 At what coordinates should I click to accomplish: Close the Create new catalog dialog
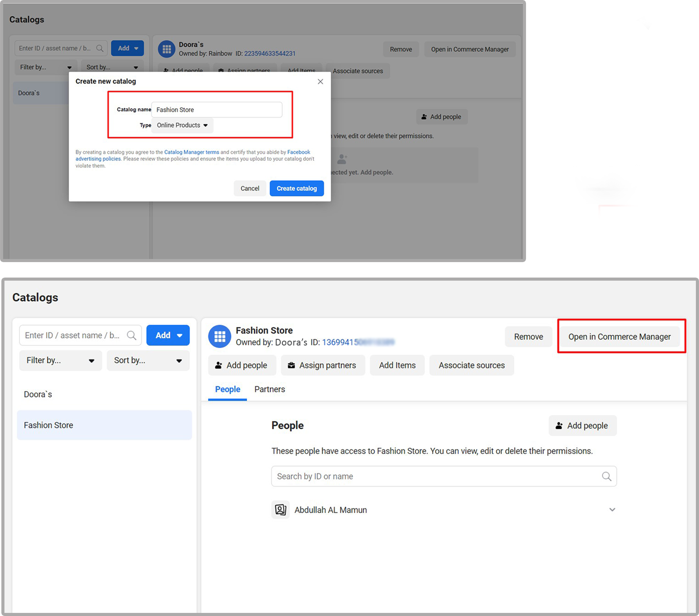pyautogui.click(x=320, y=82)
